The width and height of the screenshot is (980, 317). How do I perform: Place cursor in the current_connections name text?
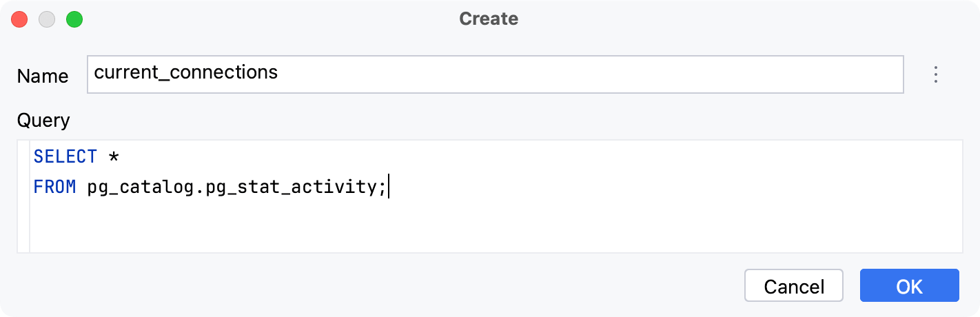[x=185, y=72]
